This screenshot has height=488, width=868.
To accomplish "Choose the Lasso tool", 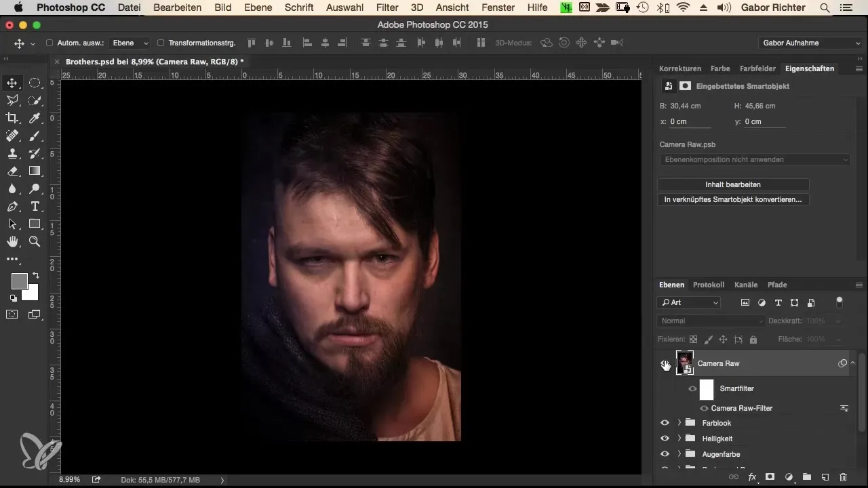I will (x=12, y=100).
